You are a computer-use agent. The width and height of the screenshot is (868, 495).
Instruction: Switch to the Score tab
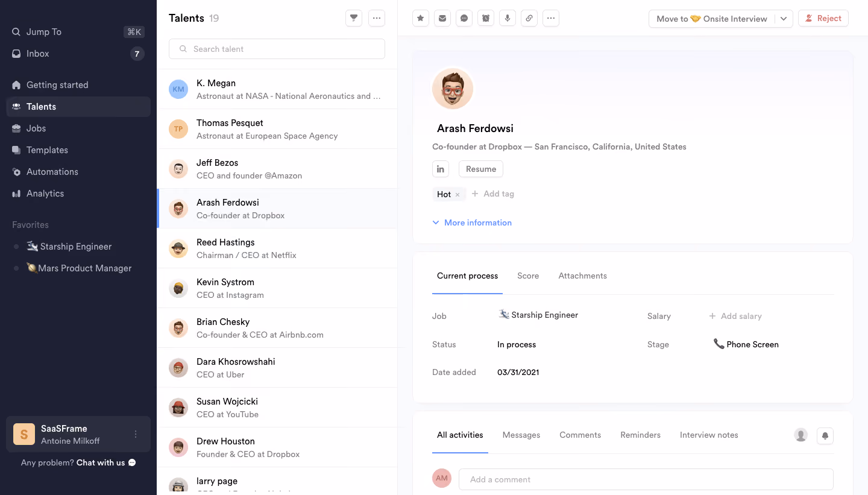click(x=528, y=276)
